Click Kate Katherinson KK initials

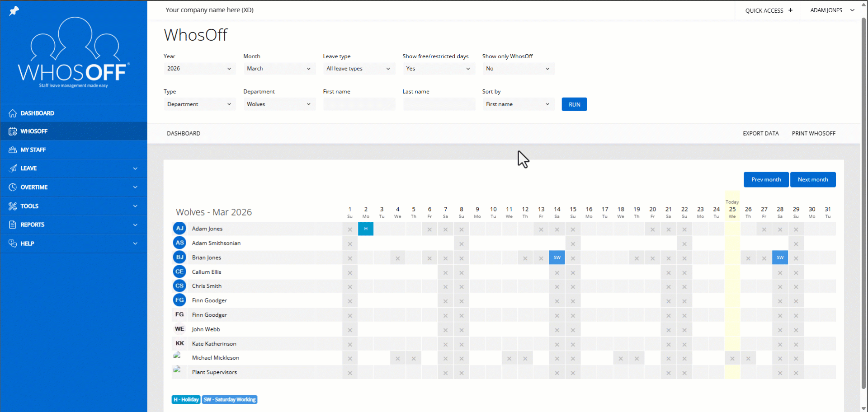tap(179, 343)
